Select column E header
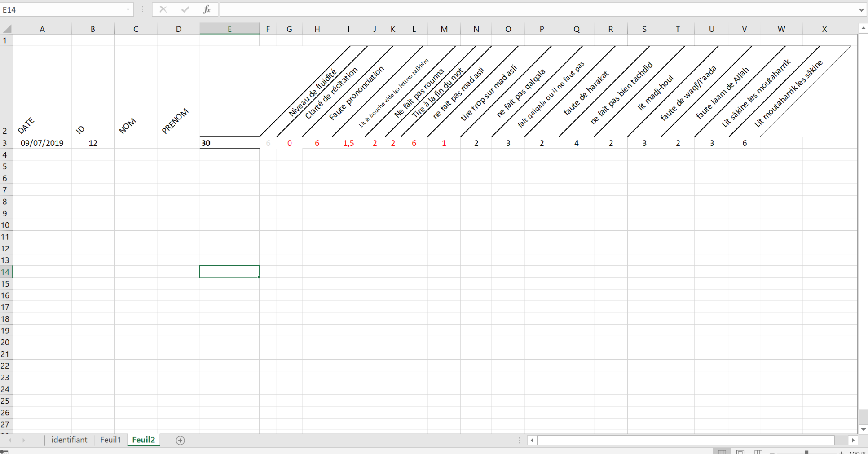This screenshot has height=454, width=868. 229,29
